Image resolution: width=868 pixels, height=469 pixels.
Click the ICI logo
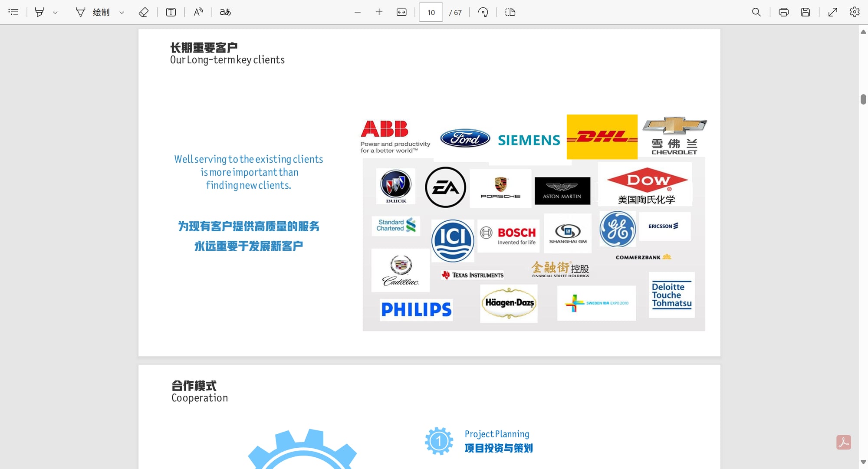point(453,240)
